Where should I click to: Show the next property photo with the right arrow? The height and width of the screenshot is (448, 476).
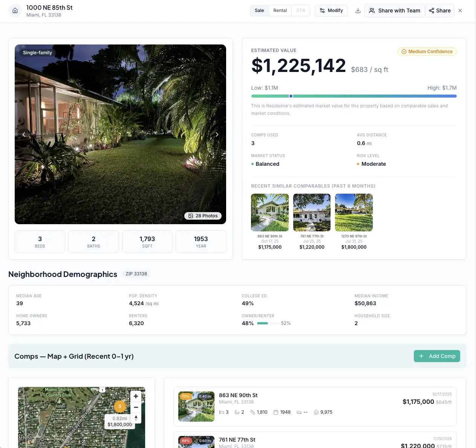(x=217, y=135)
